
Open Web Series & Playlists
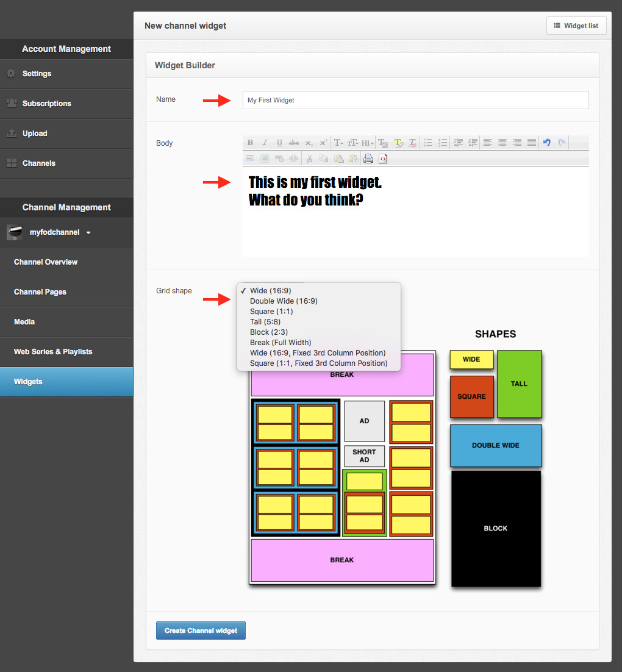(x=66, y=352)
